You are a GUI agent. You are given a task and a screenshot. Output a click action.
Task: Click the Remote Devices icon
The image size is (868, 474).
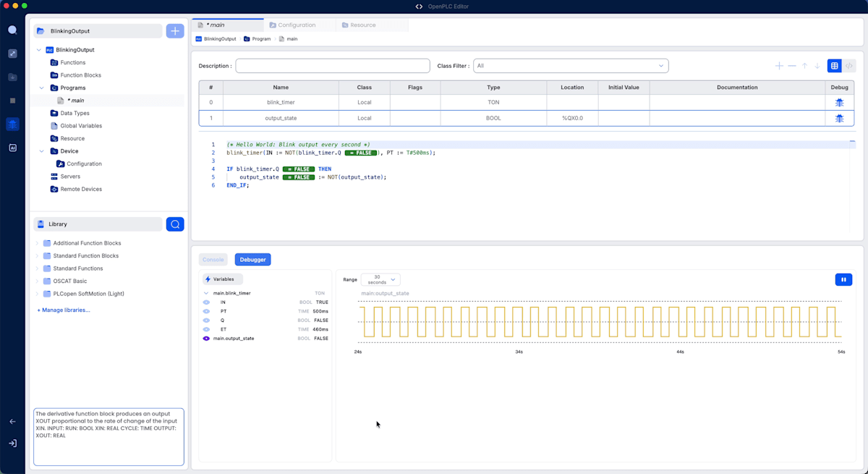(54, 190)
